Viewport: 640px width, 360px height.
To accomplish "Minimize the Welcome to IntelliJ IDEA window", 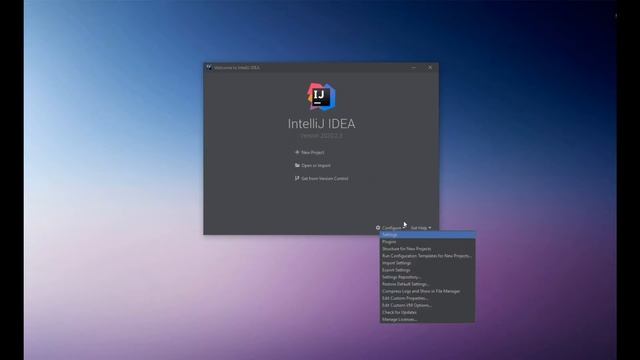I will click(413, 67).
